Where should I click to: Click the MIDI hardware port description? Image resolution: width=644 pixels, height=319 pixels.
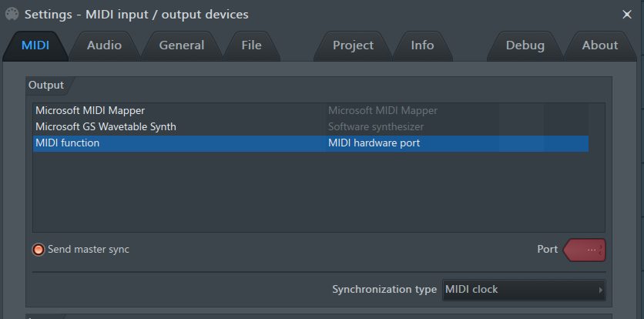point(374,143)
